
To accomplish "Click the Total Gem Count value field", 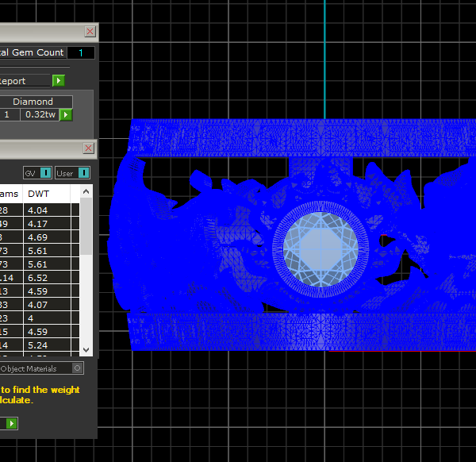I will tap(80, 53).
